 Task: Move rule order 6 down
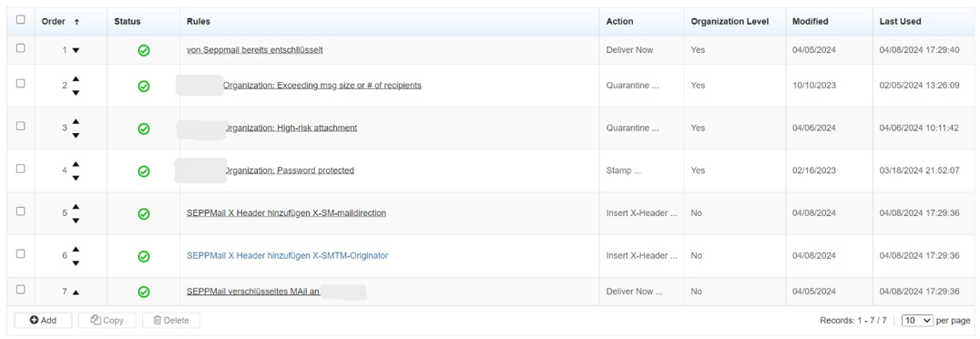pos(76,262)
